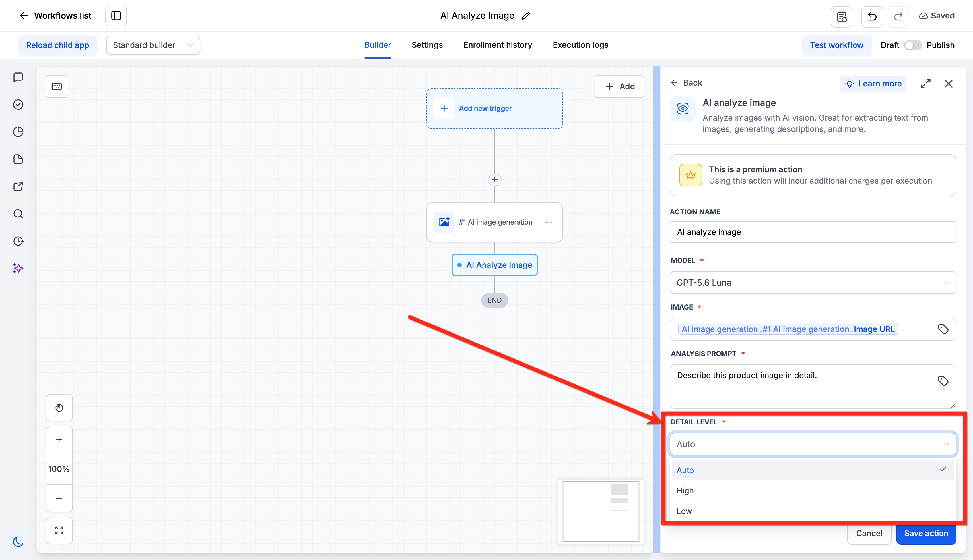Select the AI Analyze Image node
Viewport: 973px width, 560px height.
494,265
